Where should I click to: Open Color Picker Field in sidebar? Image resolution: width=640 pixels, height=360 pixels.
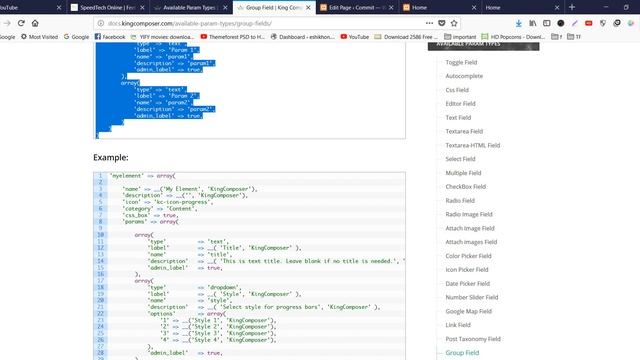click(x=469, y=256)
